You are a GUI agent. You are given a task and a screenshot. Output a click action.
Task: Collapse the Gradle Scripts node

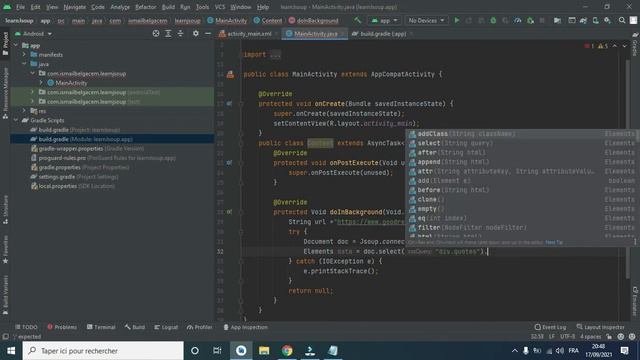(x=16, y=120)
